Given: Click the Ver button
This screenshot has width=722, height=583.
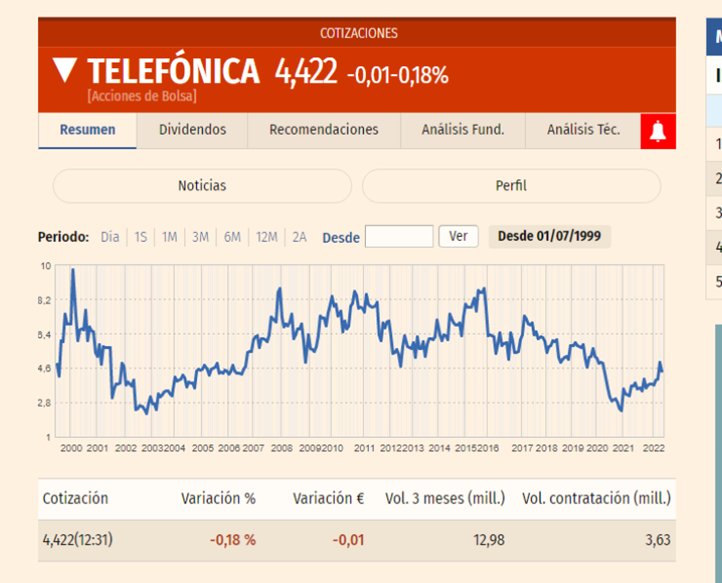Looking at the screenshot, I should coord(458,237).
